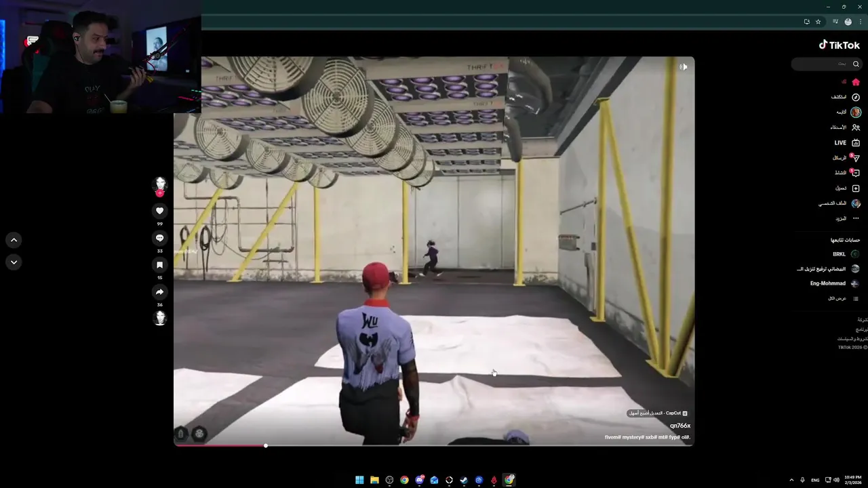Open the taskbar clock and date
This screenshot has width=868, height=488.
coord(853,480)
